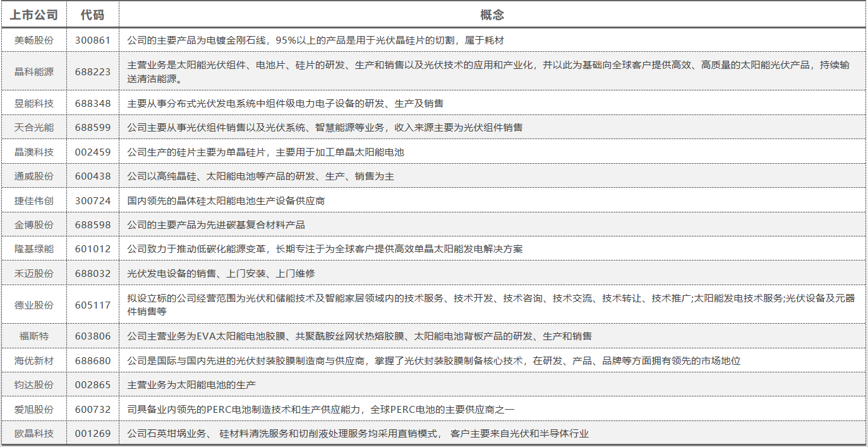The height and width of the screenshot is (447, 868).
Task: Select stock code 001269
Action: [92, 434]
